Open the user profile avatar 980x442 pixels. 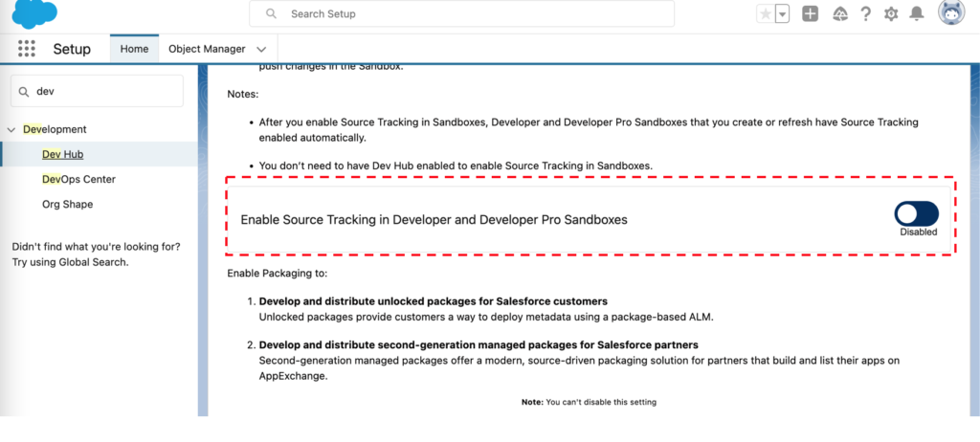tap(951, 11)
